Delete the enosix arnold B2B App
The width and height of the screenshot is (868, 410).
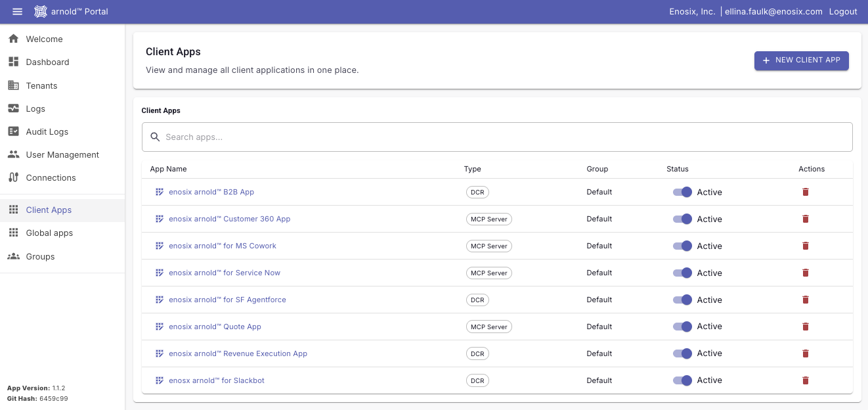[x=806, y=192]
